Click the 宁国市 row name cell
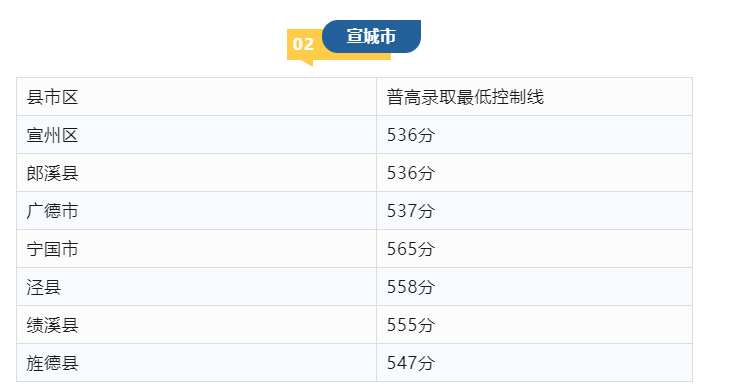Image resolution: width=732 pixels, height=392 pixels. click(x=197, y=249)
